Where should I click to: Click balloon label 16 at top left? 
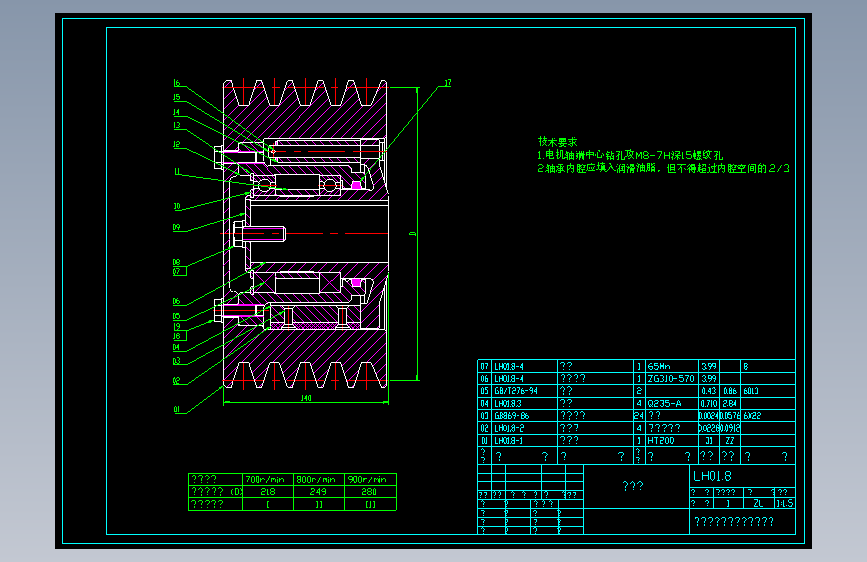tap(177, 83)
